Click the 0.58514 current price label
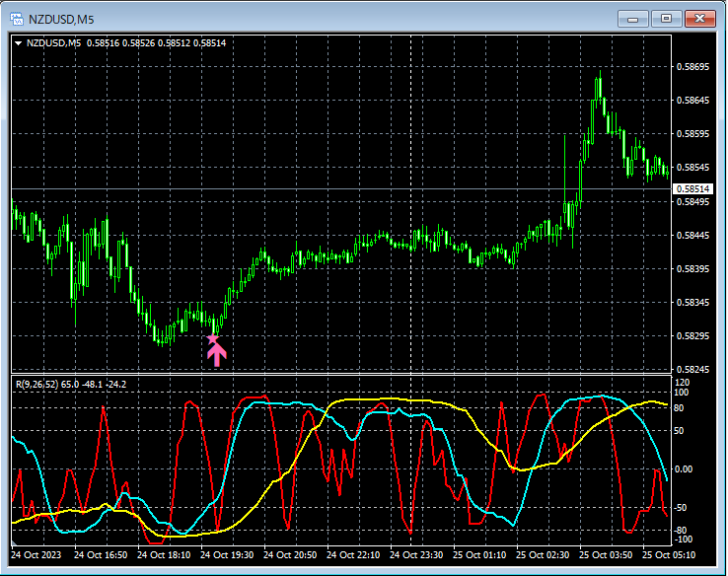728x576 pixels. tap(692, 189)
